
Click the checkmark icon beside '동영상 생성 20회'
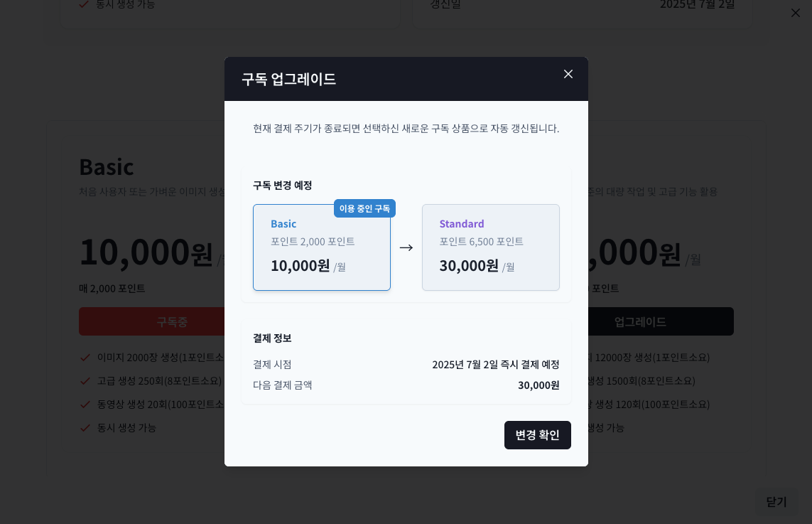click(x=85, y=404)
